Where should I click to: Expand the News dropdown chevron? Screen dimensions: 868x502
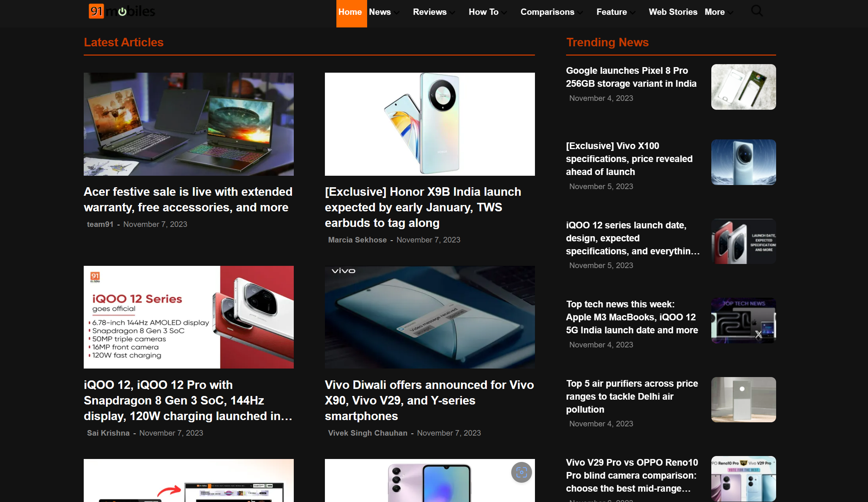pyautogui.click(x=397, y=13)
